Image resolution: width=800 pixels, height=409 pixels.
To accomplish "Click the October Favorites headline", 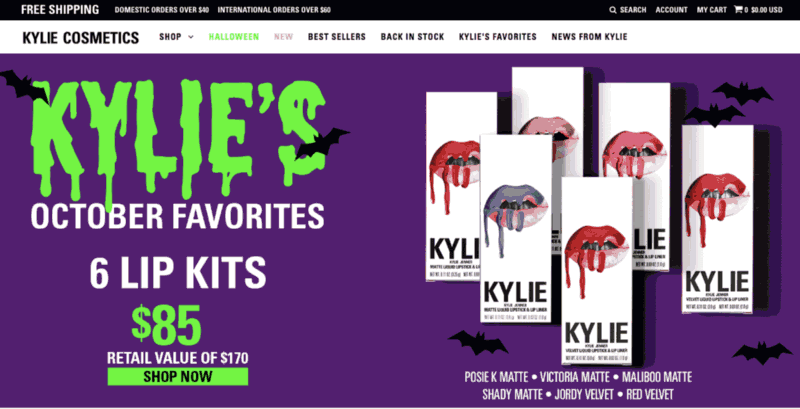I will [x=177, y=216].
